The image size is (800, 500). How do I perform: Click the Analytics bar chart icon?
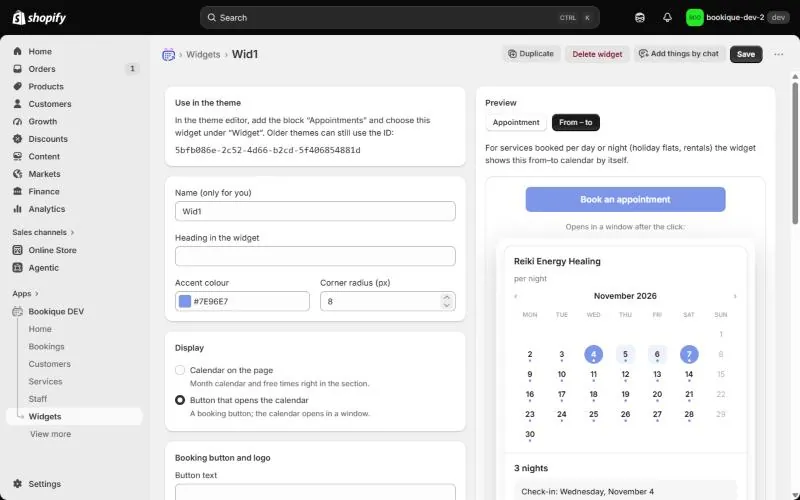point(17,209)
